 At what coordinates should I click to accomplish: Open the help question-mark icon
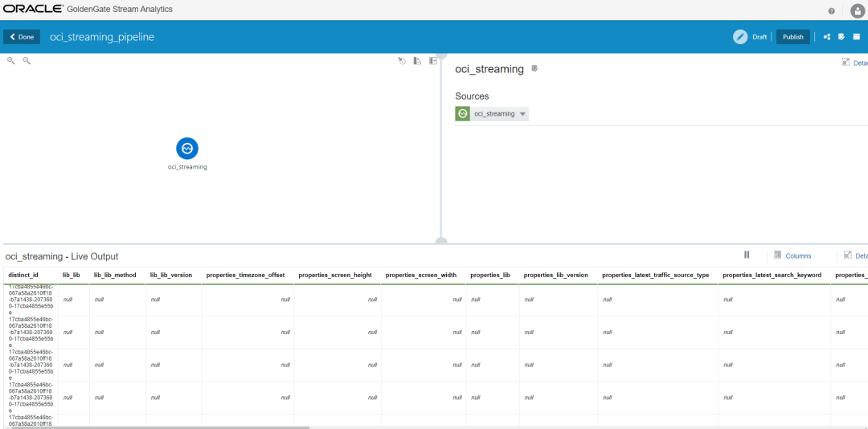832,11
